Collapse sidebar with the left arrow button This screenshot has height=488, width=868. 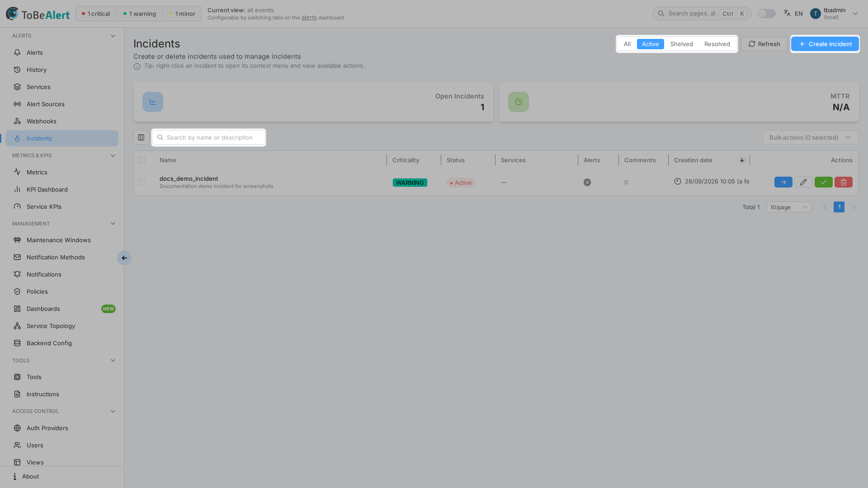[124, 258]
